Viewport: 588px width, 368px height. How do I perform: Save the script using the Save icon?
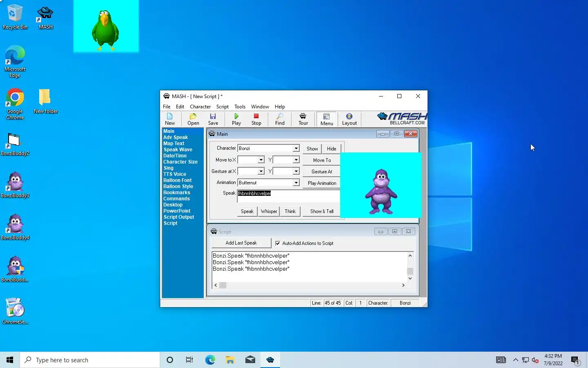click(213, 119)
